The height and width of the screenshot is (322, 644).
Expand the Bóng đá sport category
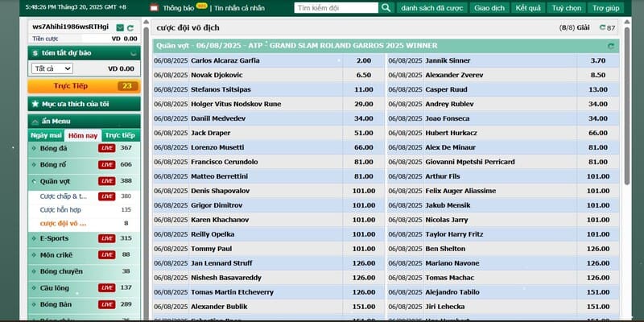(x=34, y=148)
